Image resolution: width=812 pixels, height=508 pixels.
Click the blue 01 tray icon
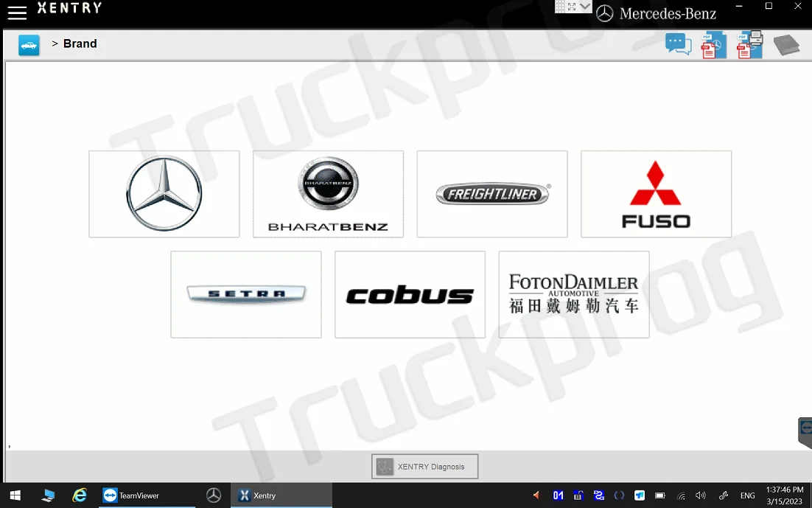pos(558,495)
